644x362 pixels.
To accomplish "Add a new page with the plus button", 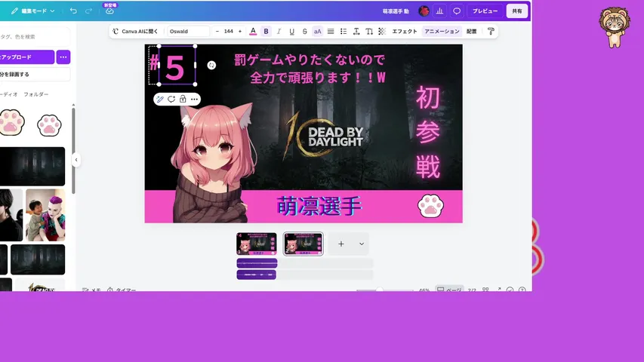I will coord(341,244).
